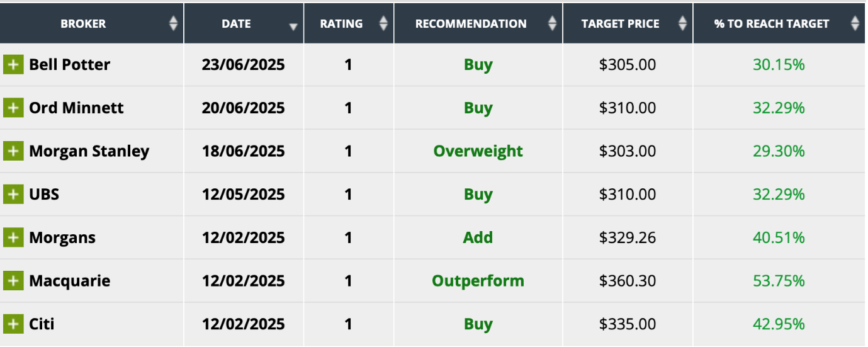
Task: Click the $360.30 target price cell
Action: (627, 280)
